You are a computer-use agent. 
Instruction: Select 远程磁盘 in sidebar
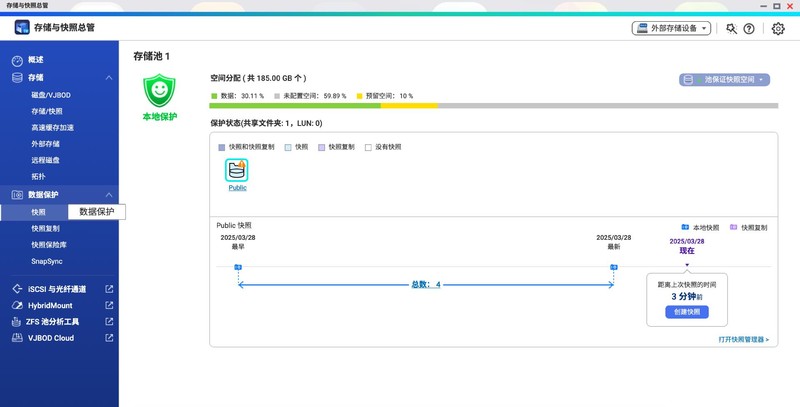pyautogui.click(x=45, y=160)
